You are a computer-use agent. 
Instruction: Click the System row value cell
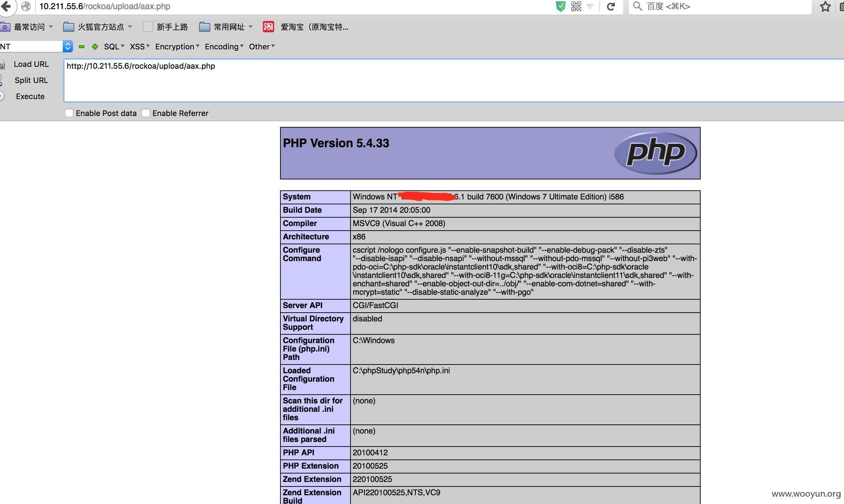pyautogui.click(x=525, y=197)
